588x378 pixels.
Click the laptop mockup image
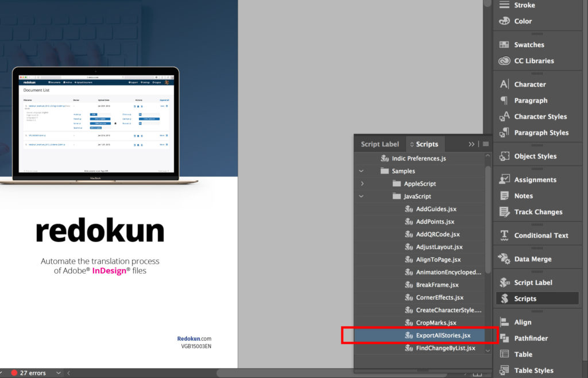96,126
